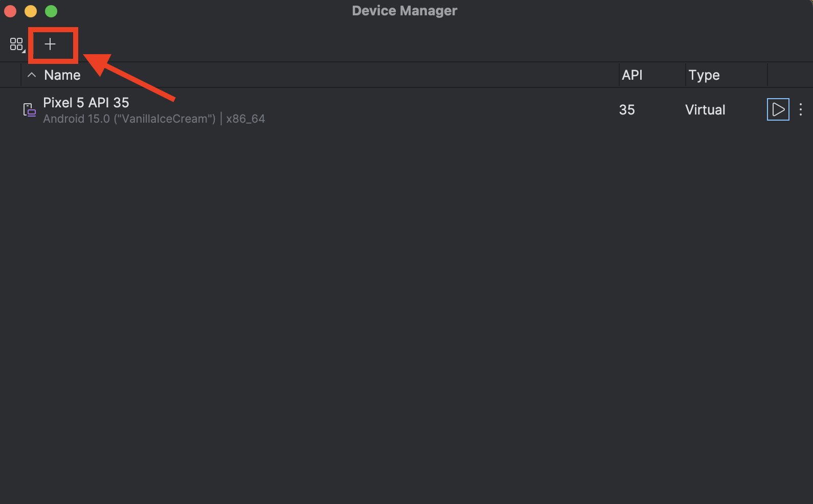The width and height of the screenshot is (813, 504).
Task: Click the API value 35 in the row
Action: point(627,110)
